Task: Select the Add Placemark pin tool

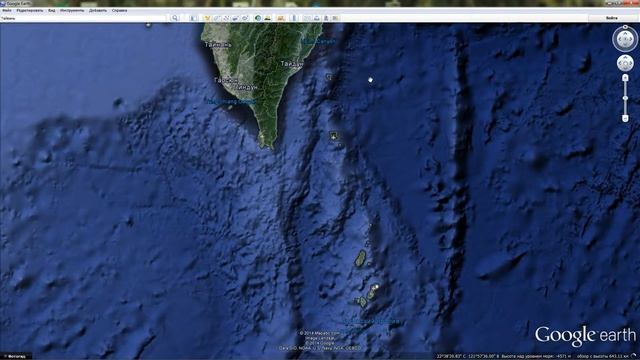Action: click(207, 18)
